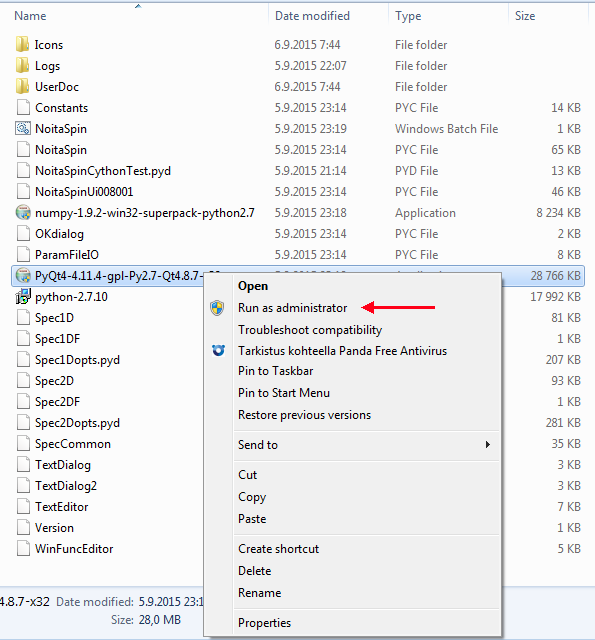Select the WinFuncEditor file entry

coord(74,549)
